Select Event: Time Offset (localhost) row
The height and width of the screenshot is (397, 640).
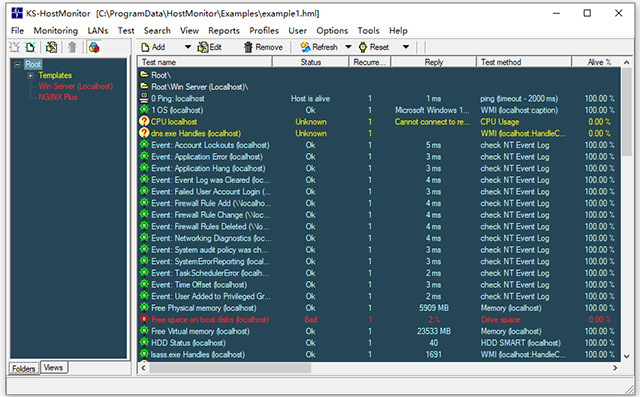coord(379,284)
